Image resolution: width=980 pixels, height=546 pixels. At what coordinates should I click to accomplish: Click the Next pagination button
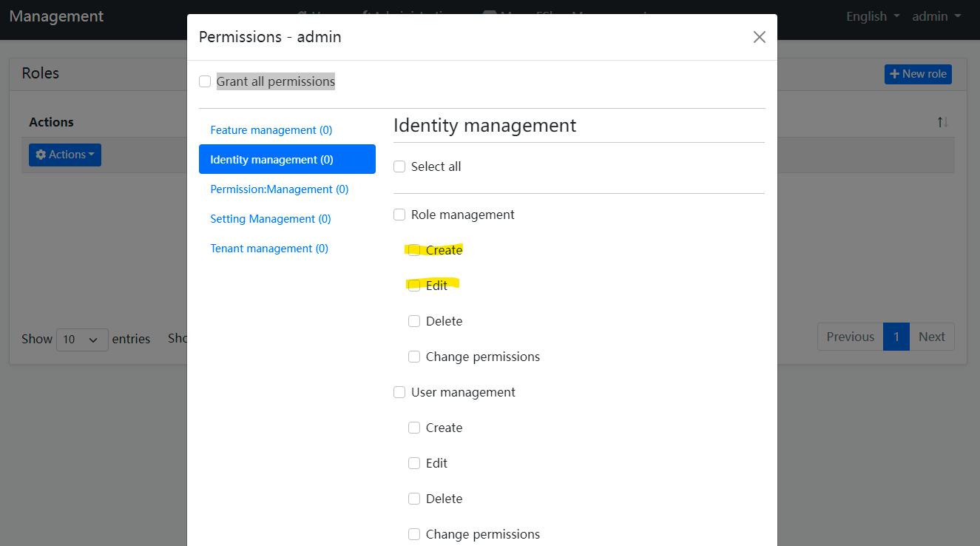(x=931, y=337)
